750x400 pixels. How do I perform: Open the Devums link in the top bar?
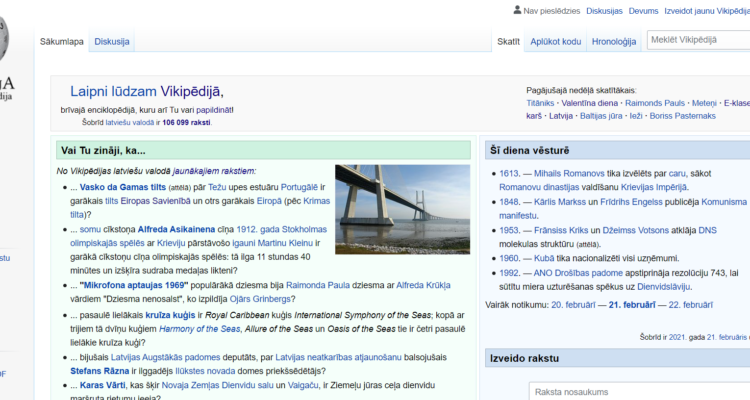click(643, 11)
